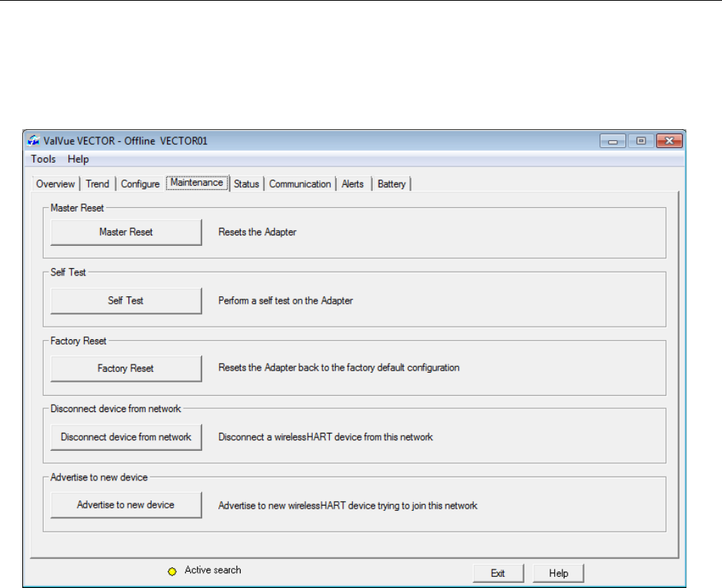Click the ValVue VECTOR app icon in title bar
The width and height of the screenshot is (722, 588).
33,140
